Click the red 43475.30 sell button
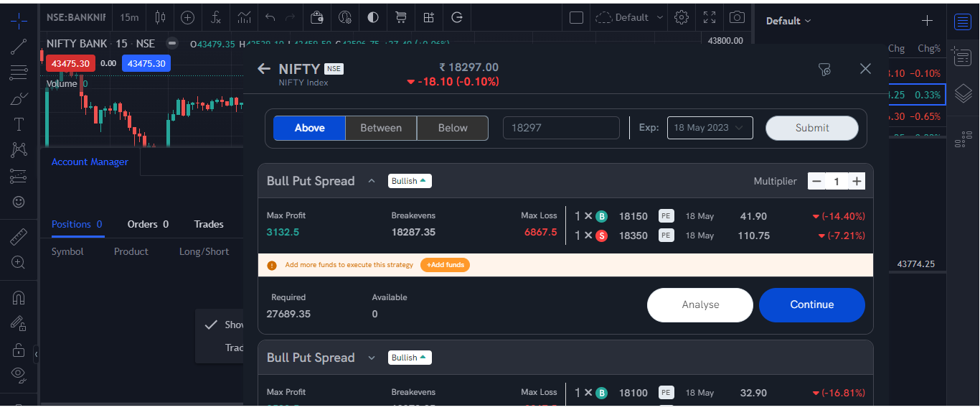The width and height of the screenshot is (980, 410). pyautogui.click(x=70, y=63)
